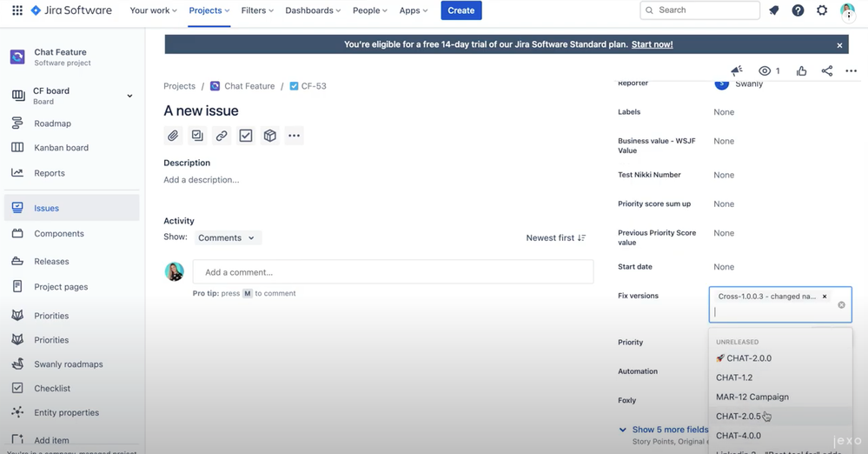Open the Apps menu

click(414, 10)
